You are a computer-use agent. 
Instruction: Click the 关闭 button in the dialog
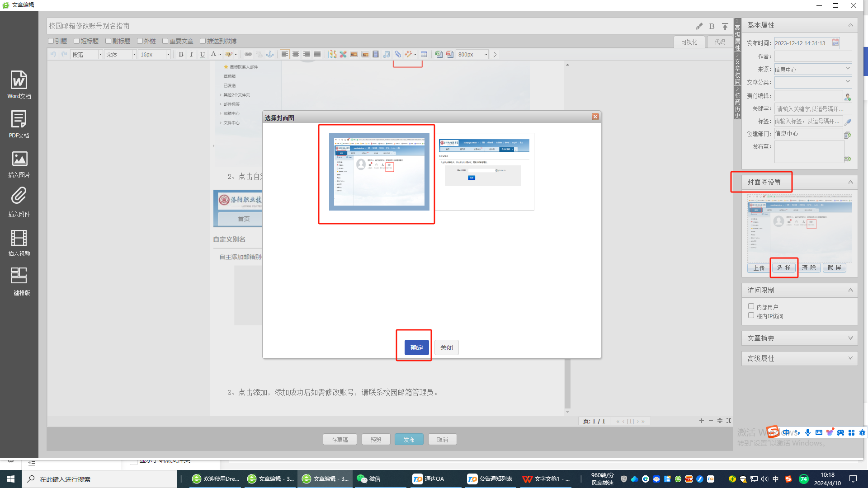click(x=446, y=347)
